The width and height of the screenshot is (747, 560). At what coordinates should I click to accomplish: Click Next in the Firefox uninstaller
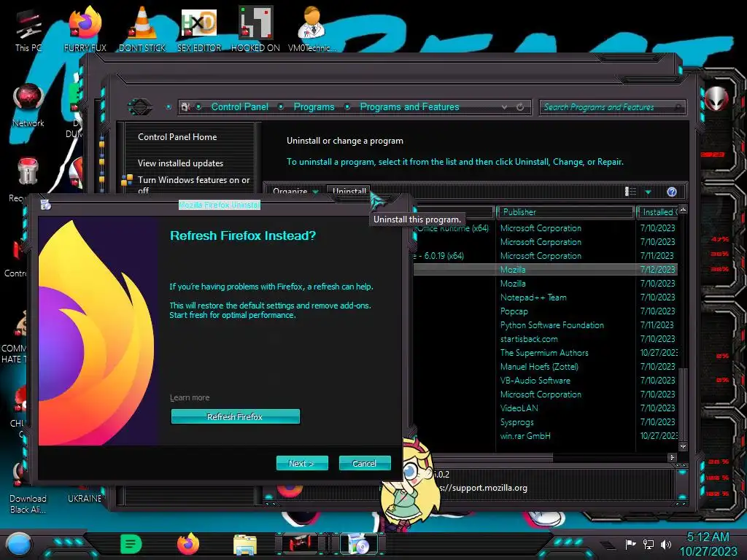(302, 463)
